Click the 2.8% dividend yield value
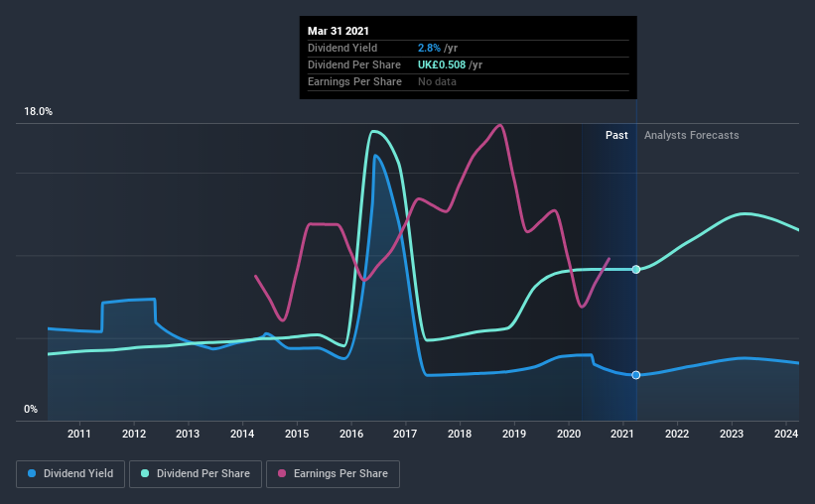This screenshot has height=504, width=815. click(429, 48)
